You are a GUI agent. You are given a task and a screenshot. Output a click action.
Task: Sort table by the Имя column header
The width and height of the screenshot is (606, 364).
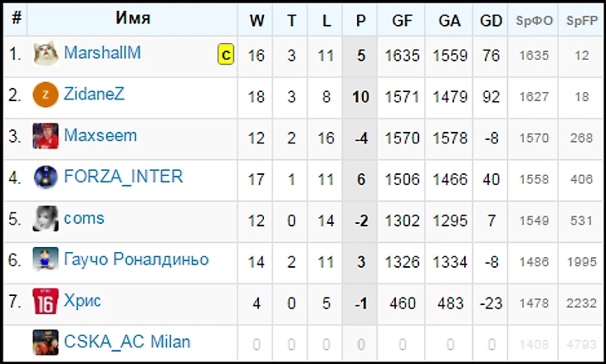pos(133,20)
